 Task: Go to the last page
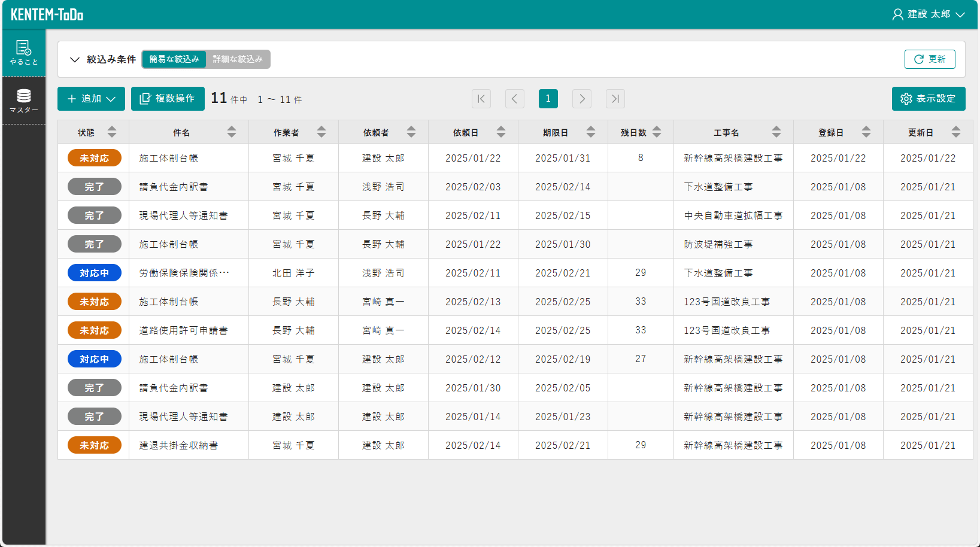pos(615,99)
